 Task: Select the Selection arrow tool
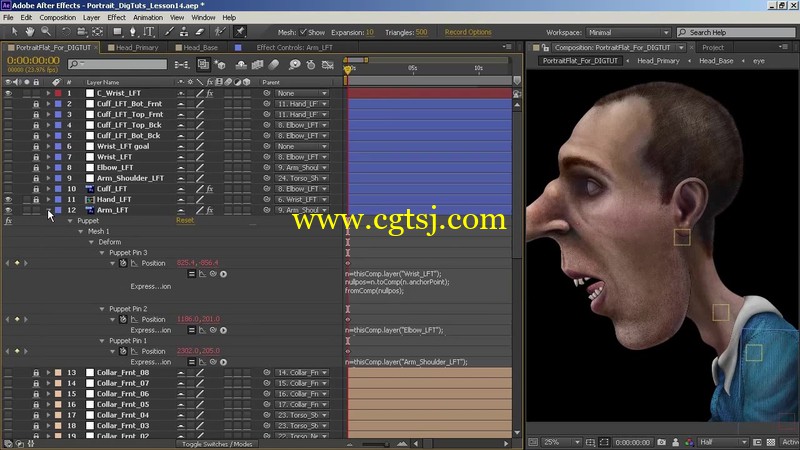pyautogui.click(x=14, y=32)
